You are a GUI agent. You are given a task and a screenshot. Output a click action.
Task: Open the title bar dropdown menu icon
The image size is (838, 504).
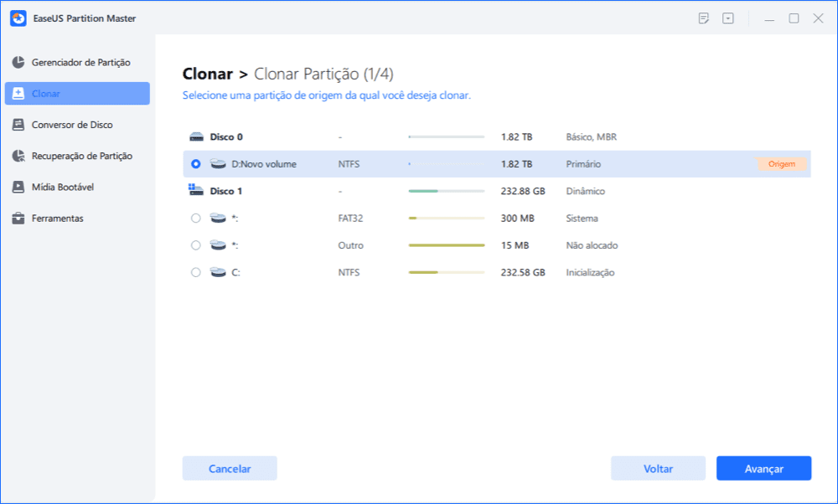pos(728,18)
